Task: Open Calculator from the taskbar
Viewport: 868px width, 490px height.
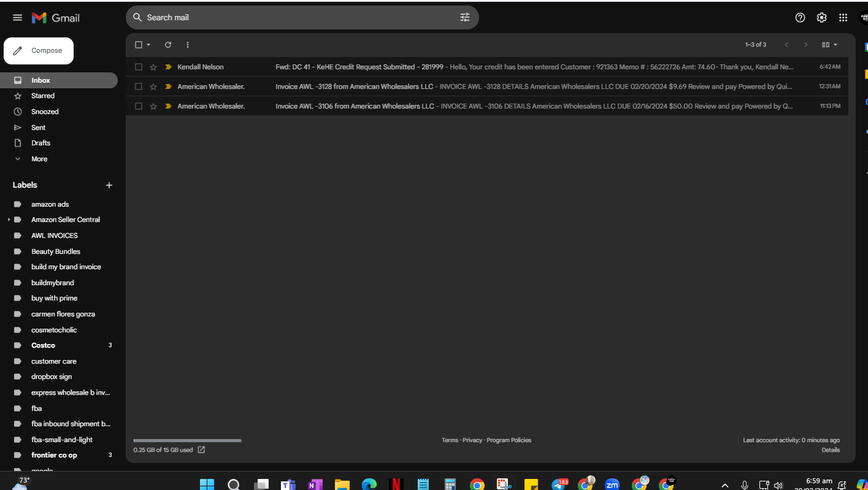Action: point(450,484)
